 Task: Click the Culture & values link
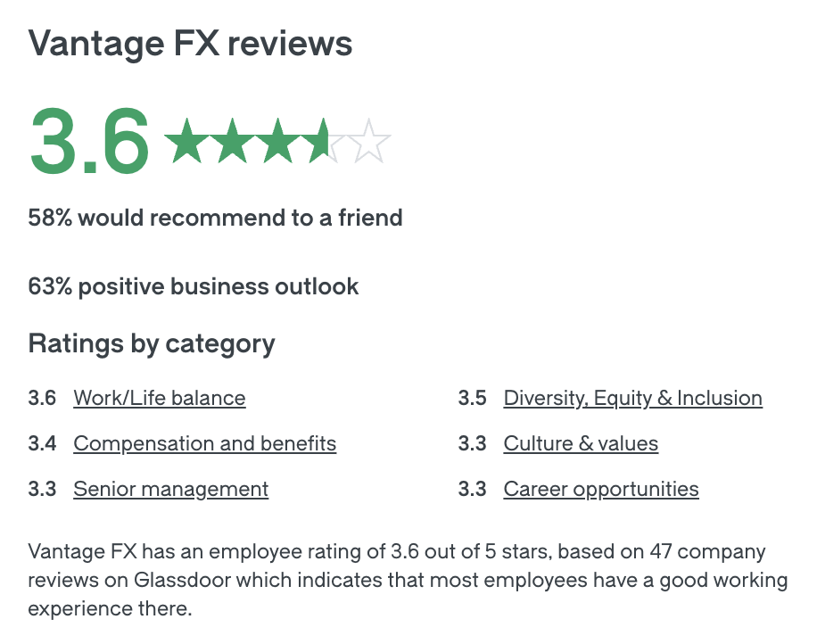click(x=581, y=443)
